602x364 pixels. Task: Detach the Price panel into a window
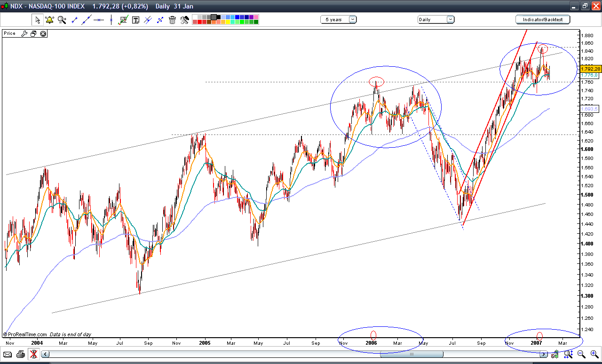[x=33, y=33]
